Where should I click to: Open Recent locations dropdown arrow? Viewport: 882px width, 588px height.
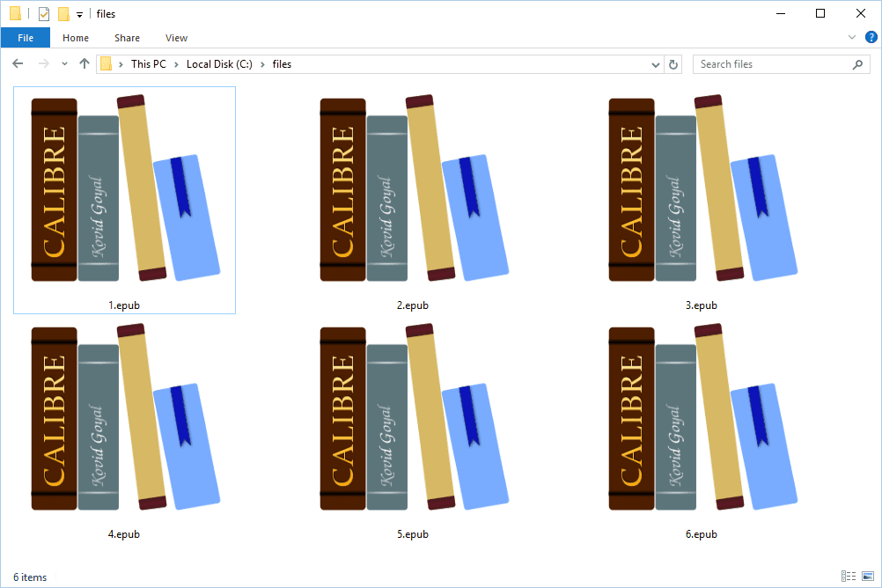click(x=64, y=64)
